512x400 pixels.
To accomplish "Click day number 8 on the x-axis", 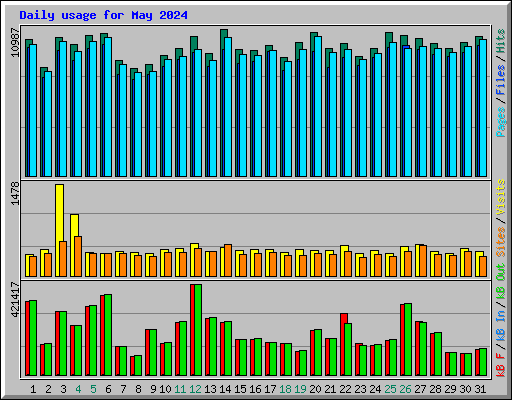I will (x=138, y=389).
